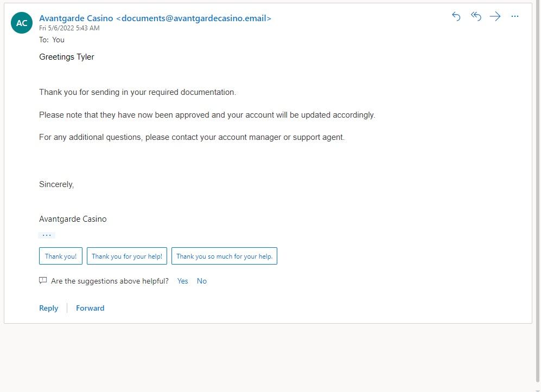Click the vertical scrollbar on the right

[537, 190]
